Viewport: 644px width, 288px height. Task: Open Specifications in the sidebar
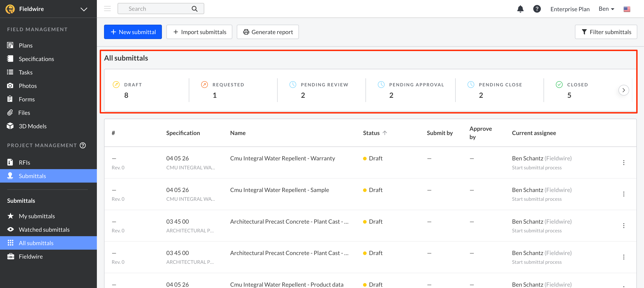pyautogui.click(x=48, y=59)
